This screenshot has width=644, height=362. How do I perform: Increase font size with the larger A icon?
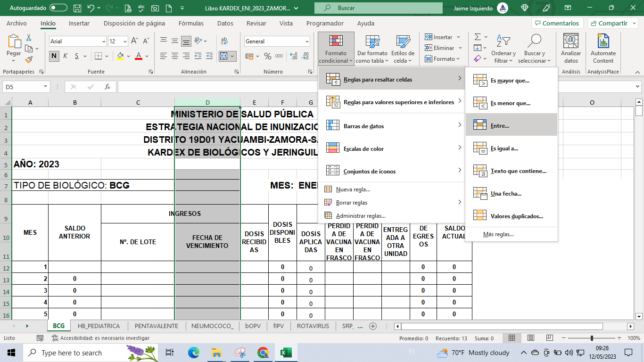134,41
